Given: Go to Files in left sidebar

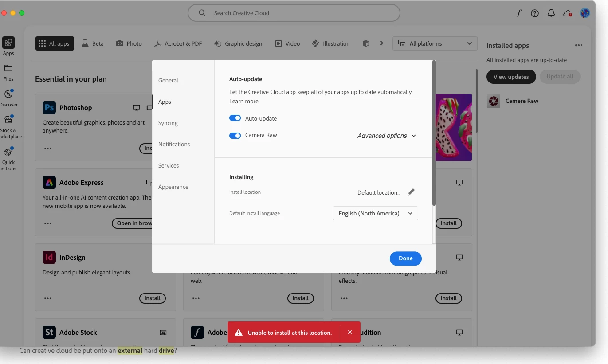Looking at the screenshot, I should point(8,72).
